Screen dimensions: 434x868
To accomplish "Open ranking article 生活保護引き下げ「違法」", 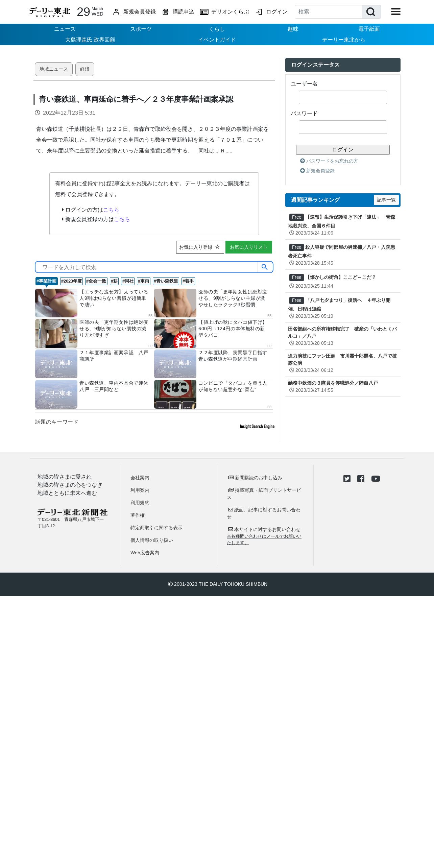I will pyautogui.click(x=342, y=221).
